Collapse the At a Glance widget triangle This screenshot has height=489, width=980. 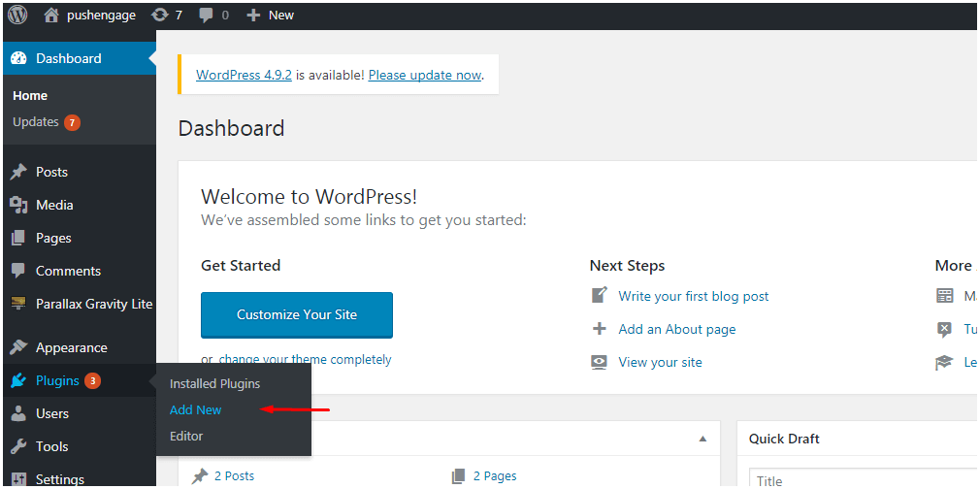coord(703,439)
